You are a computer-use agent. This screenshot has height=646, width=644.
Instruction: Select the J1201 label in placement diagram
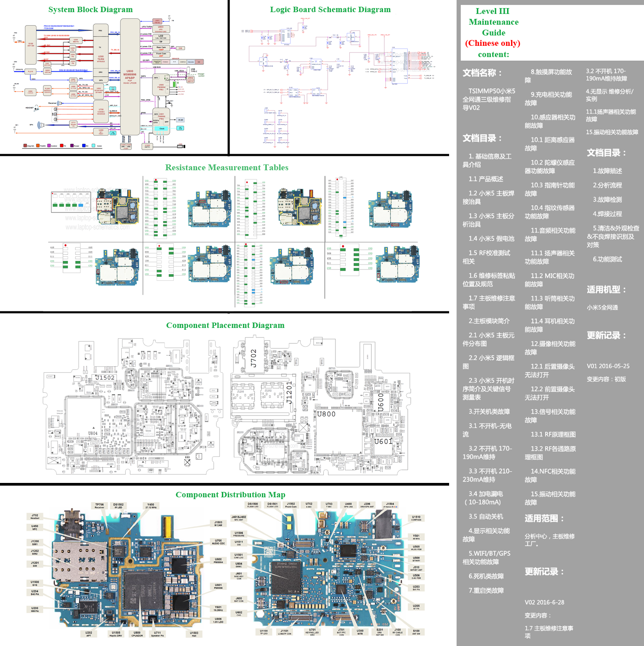pyautogui.click(x=290, y=393)
